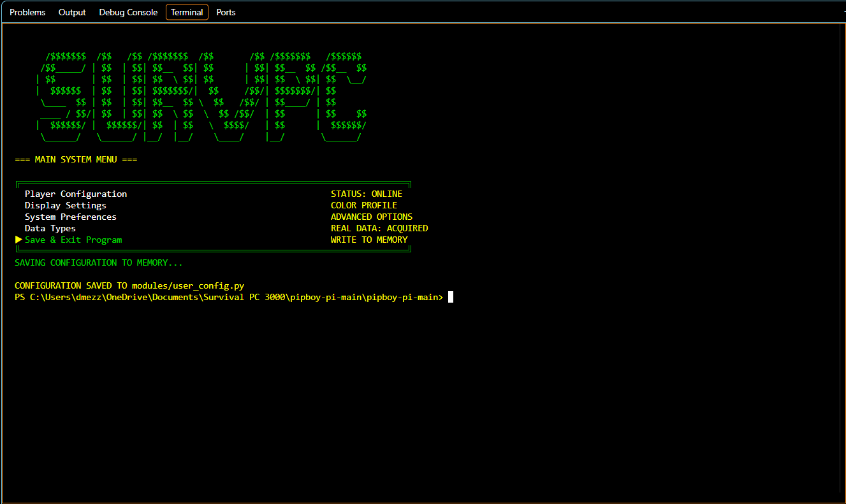Click the terminal cursor after the prompt
This screenshot has width=846, height=504.
451,297
